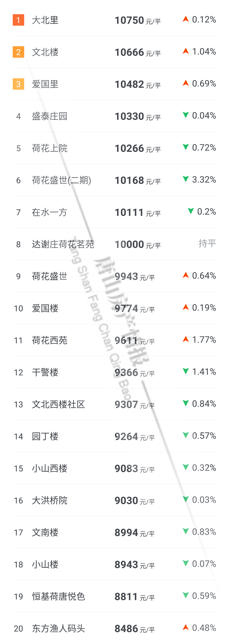Click the 10111 元/平 price for 在水一方
This screenshot has width=229, height=644.
[137, 212]
